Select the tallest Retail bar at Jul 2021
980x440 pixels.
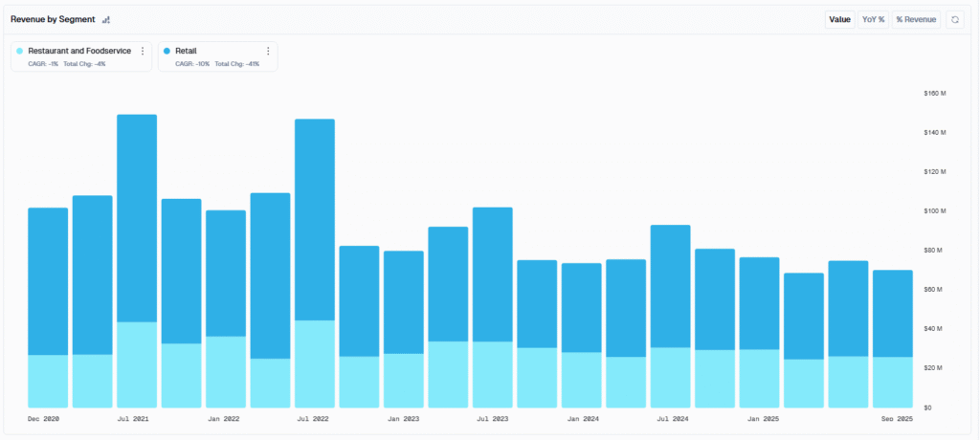tap(137, 219)
